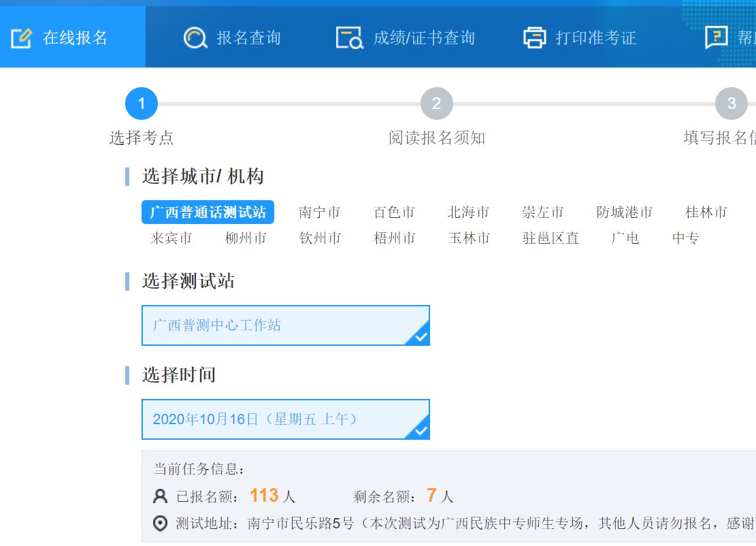
Task: Select 广西普通话测试站 institution
Action: (x=208, y=212)
